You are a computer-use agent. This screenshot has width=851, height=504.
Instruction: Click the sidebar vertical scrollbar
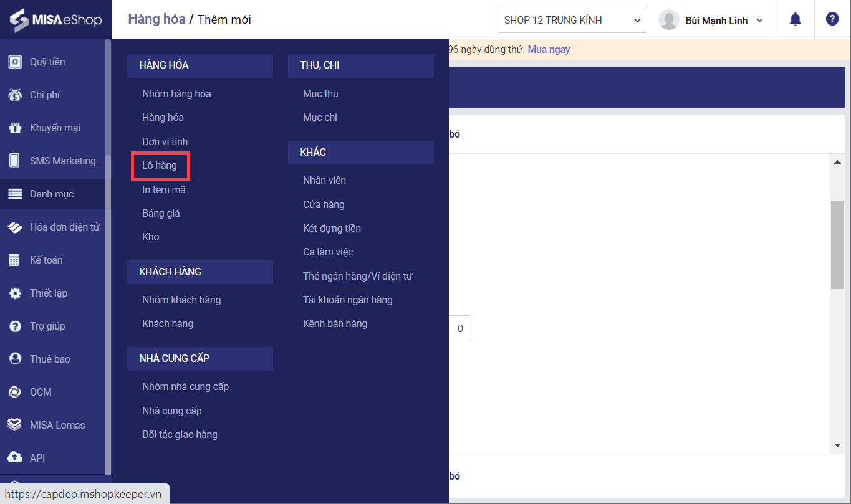pyautogui.click(x=108, y=257)
